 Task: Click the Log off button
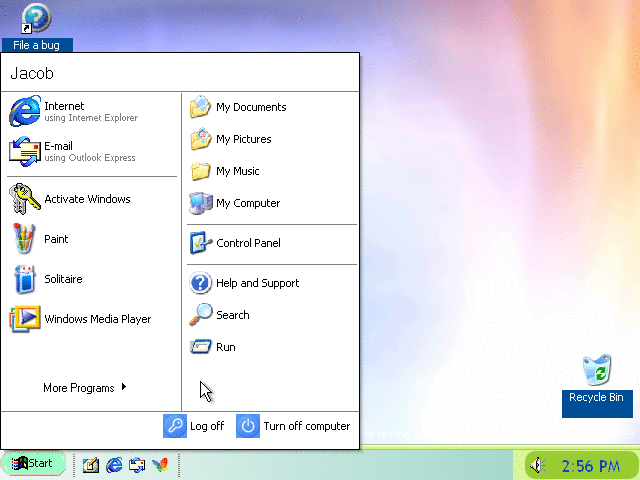194,426
